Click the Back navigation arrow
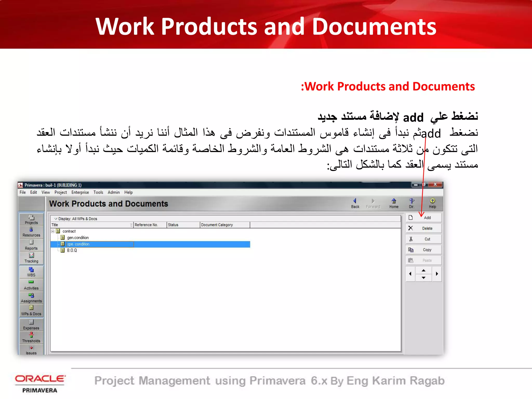This screenshot has height=399, width=532. (355, 203)
